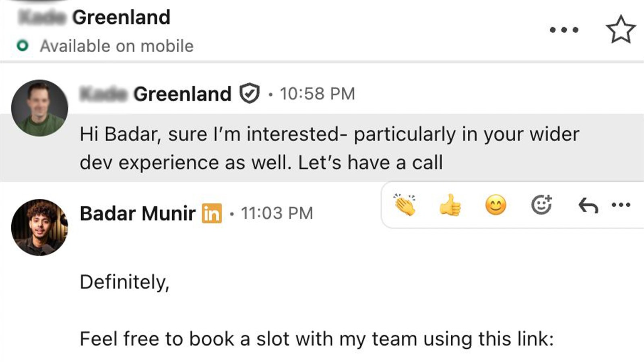Open conversation options three-dot menu in header
Screen dimensions: 644x362
pyautogui.click(x=564, y=30)
